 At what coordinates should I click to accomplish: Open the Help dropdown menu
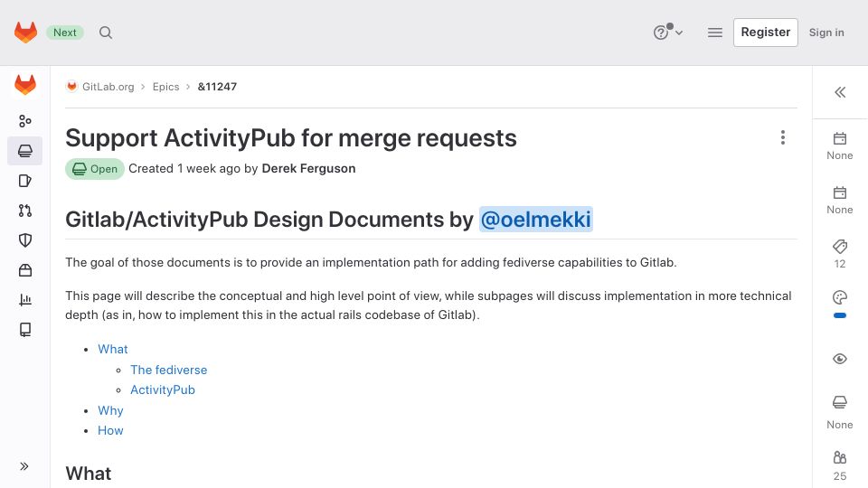tap(667, 33)
